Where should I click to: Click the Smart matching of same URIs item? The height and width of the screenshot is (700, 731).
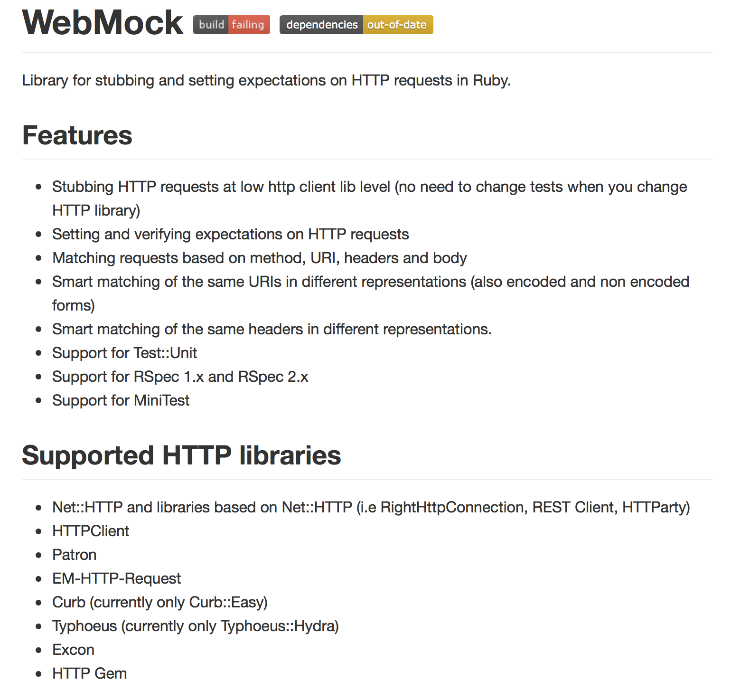[x=370, y=282]
